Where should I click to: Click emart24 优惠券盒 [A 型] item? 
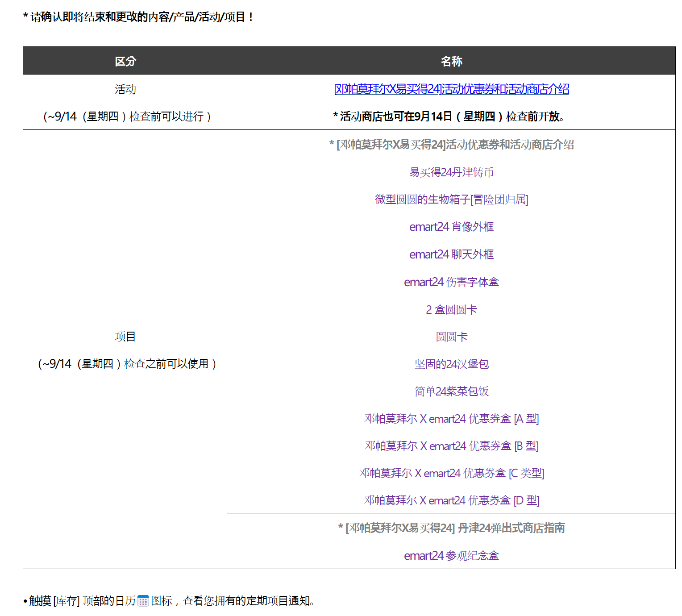coord(451,418)
